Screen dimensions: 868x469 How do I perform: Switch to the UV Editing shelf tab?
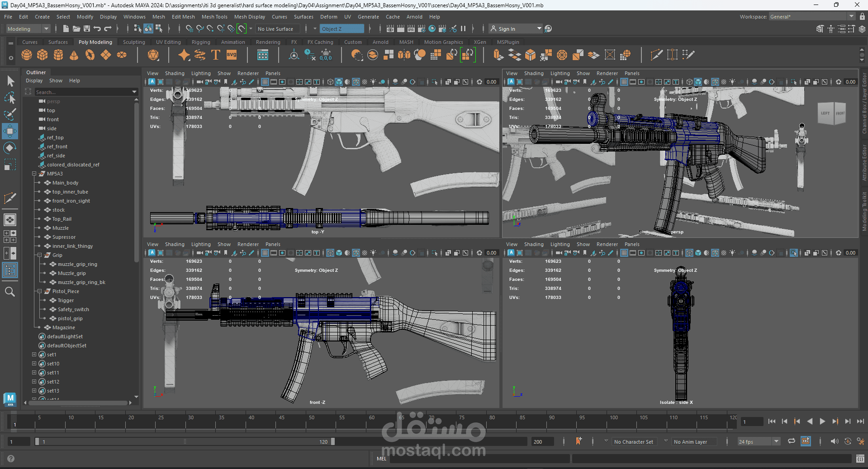[x=168, y=42]
